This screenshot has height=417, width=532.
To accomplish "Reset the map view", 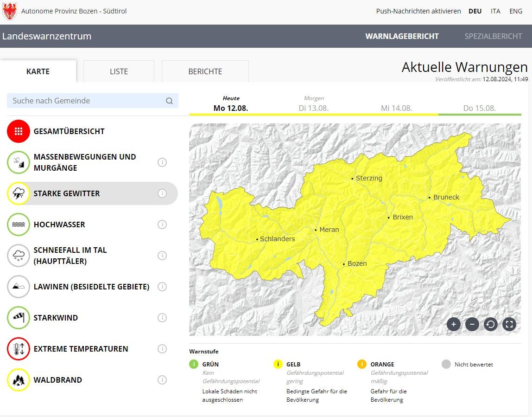I will (490, 324).
